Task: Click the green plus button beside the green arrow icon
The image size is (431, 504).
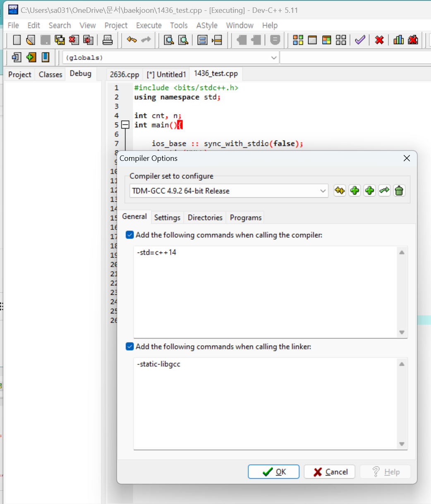Action: 370,191
